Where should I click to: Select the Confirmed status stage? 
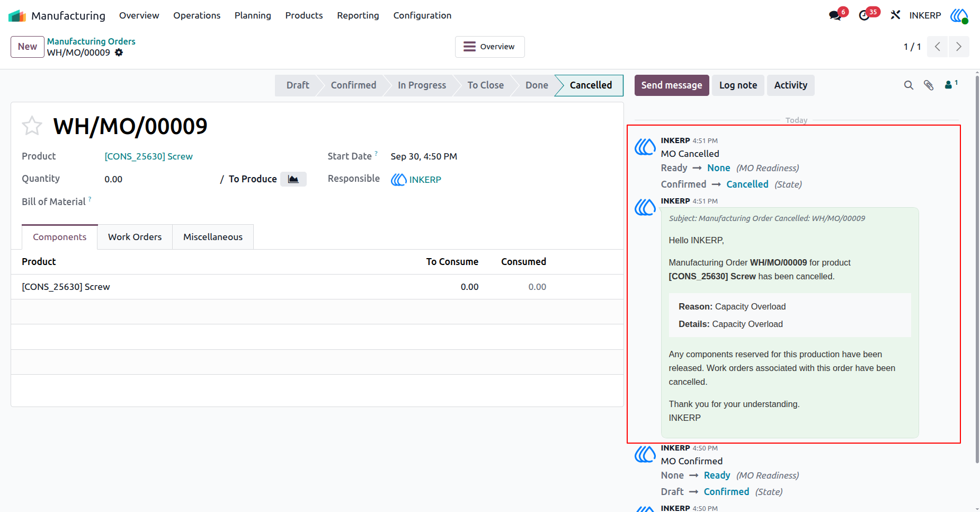point(353,85)
